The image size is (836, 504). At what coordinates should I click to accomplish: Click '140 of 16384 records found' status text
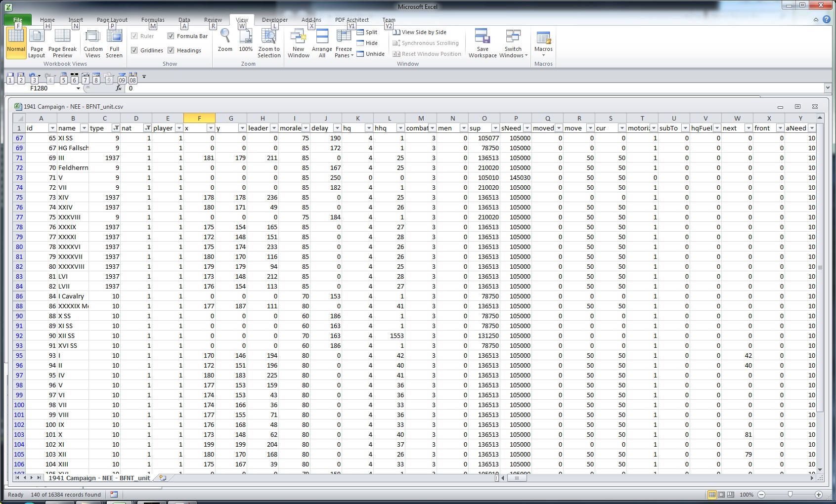click(x=66, y=495)
